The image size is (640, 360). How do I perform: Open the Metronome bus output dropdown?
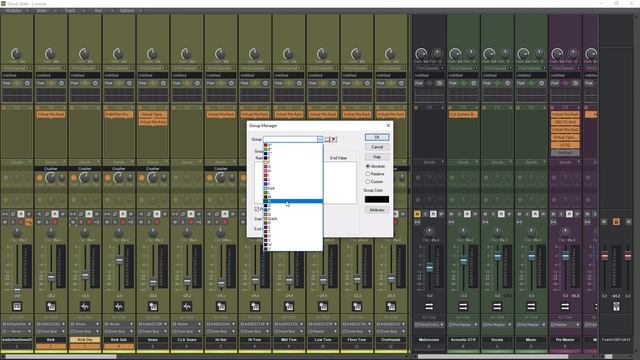point(429,324)
